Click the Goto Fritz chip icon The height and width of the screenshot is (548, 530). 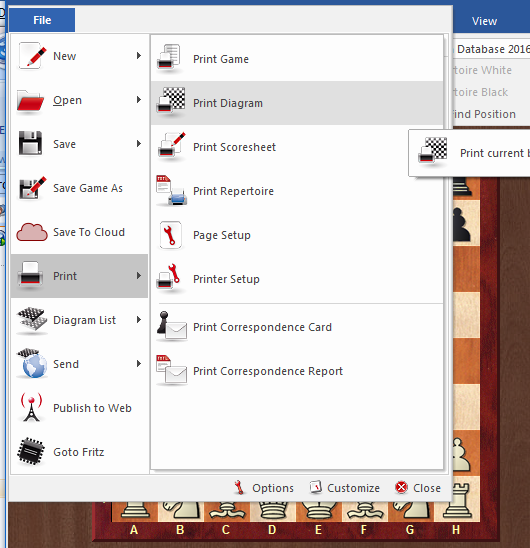click(x=31, y=451)
